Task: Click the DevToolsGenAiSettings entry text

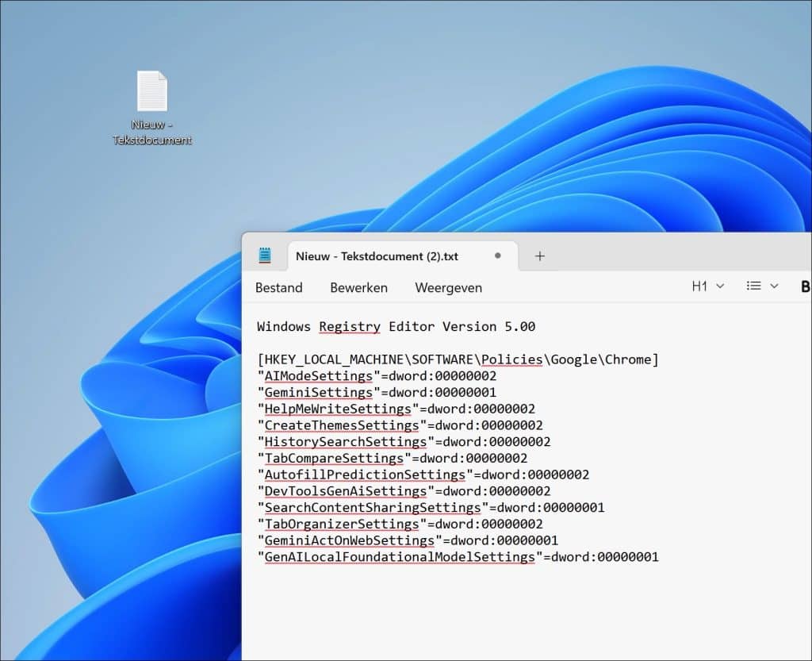Action: pos(345,491)
